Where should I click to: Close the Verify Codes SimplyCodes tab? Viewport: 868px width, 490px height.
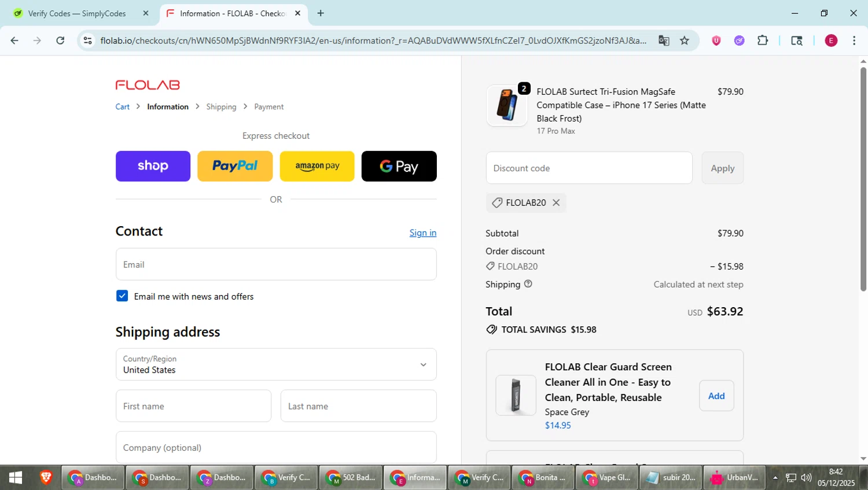[146, 13]
